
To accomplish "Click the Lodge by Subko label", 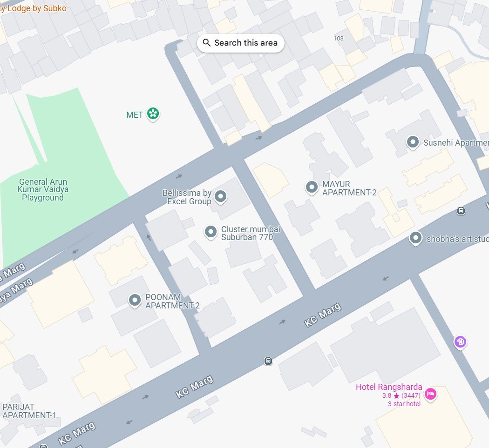I will click(x=33, y=8).
